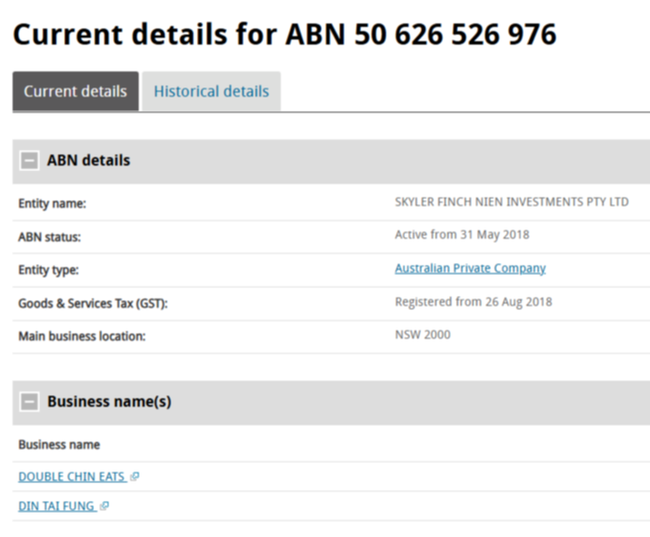Viewport: 650px width, 537px height.
Task: Click the Main business location: label
Action: [x=82, y=336]
